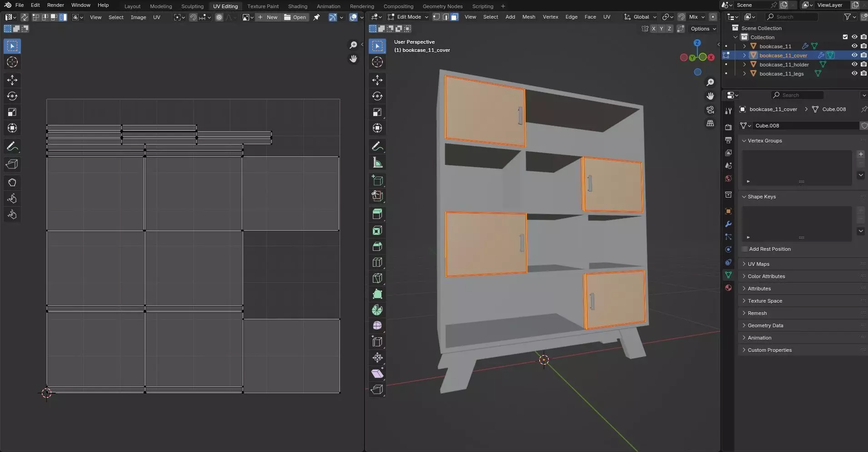This screenshot has height=452, width=868.
Task: Select the Bevel tool
Action: pos(377,246)
